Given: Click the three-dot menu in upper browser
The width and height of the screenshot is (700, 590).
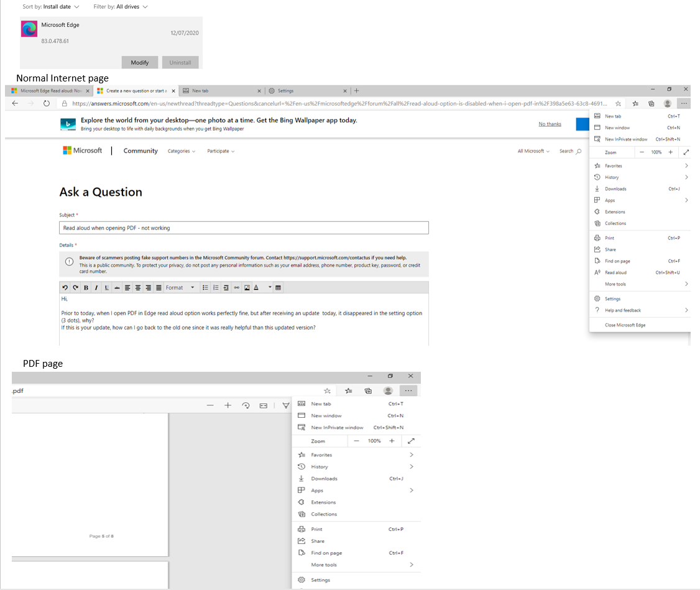Looking at the screenshot, I should click(684, 104).
